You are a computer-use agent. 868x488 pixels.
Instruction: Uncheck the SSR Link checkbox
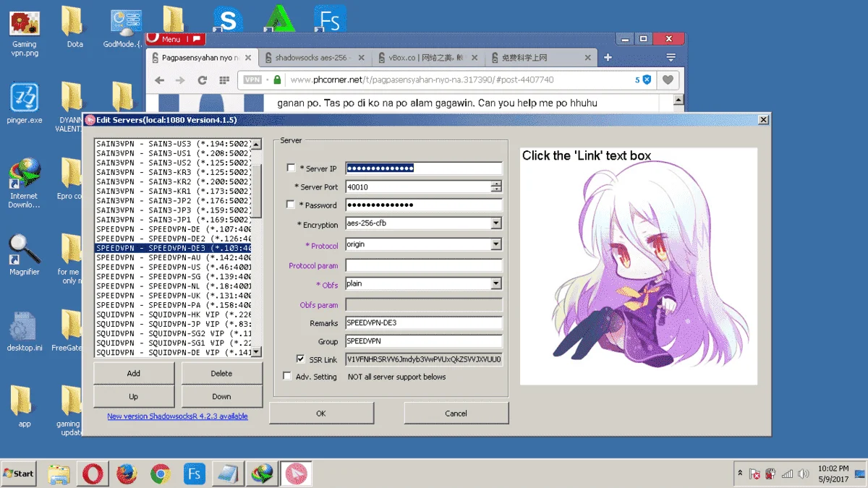tap(300, 359)
